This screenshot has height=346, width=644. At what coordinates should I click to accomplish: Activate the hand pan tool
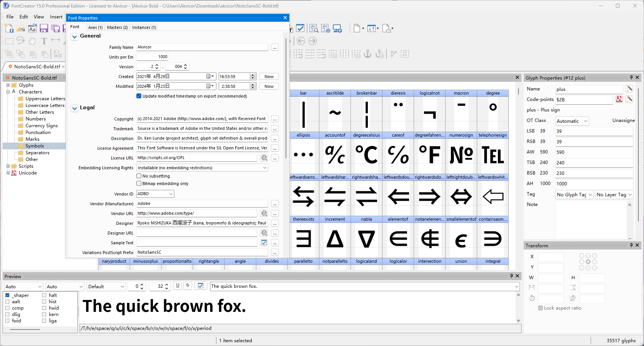point(32,41)
